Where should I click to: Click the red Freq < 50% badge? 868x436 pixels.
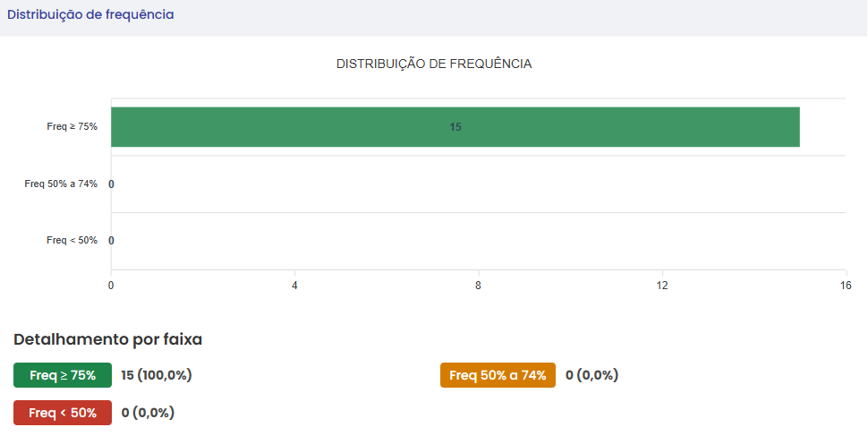pyautogui.click(x=63, y=413)
